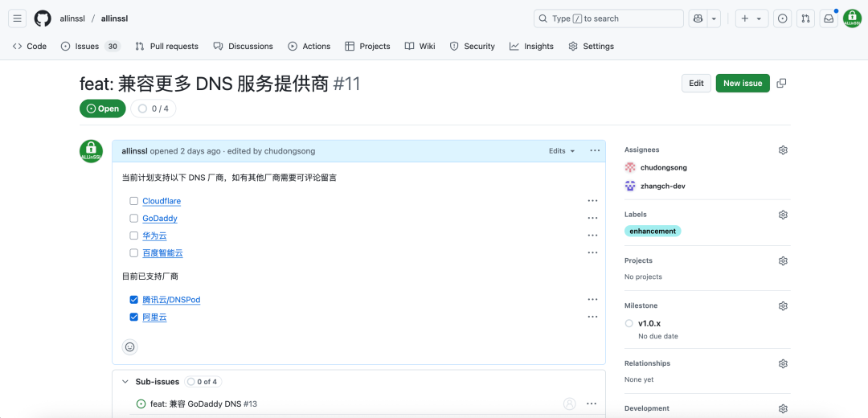Viewport: 868px width, 418px height.
Task: Open the 百度智能云 link
Action: [162, 253]
